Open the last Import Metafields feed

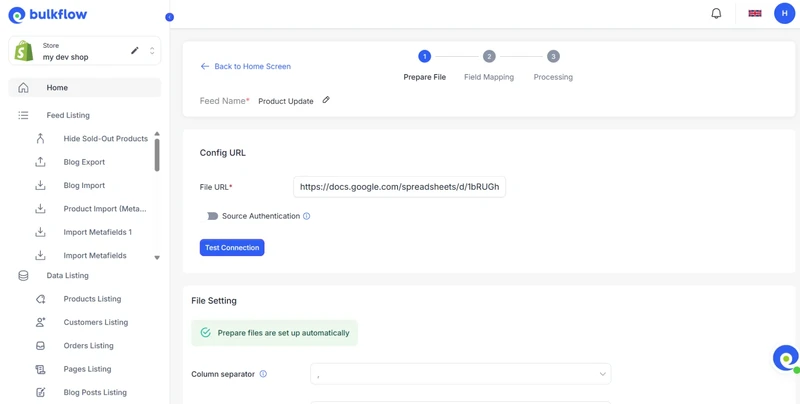coord(95,256)
